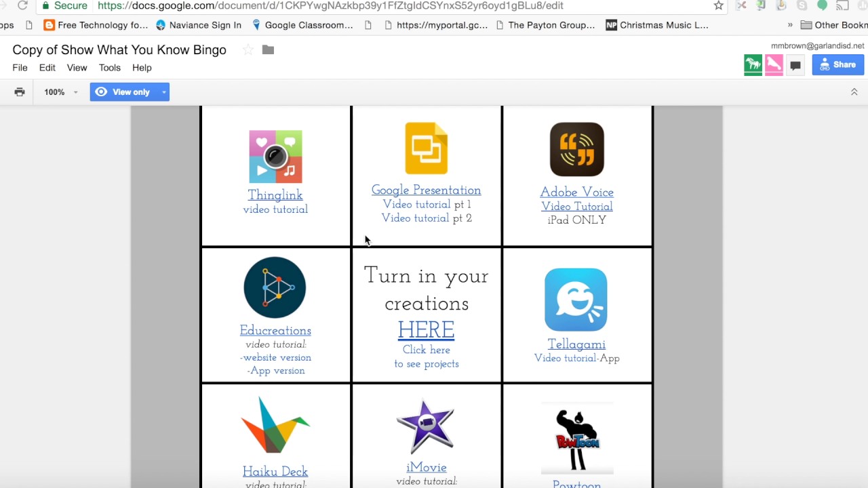Click the 'Turn in your creations' heading
The height and width of the screenshot is (488, 868).
pos(427,290)
